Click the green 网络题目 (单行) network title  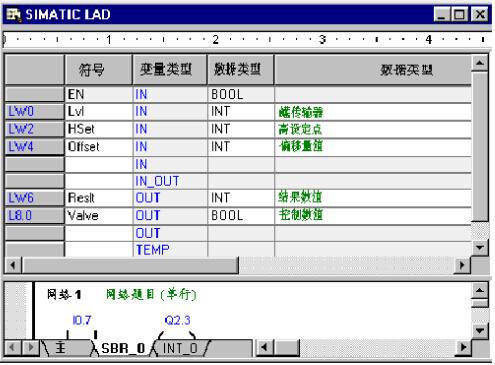151,294
